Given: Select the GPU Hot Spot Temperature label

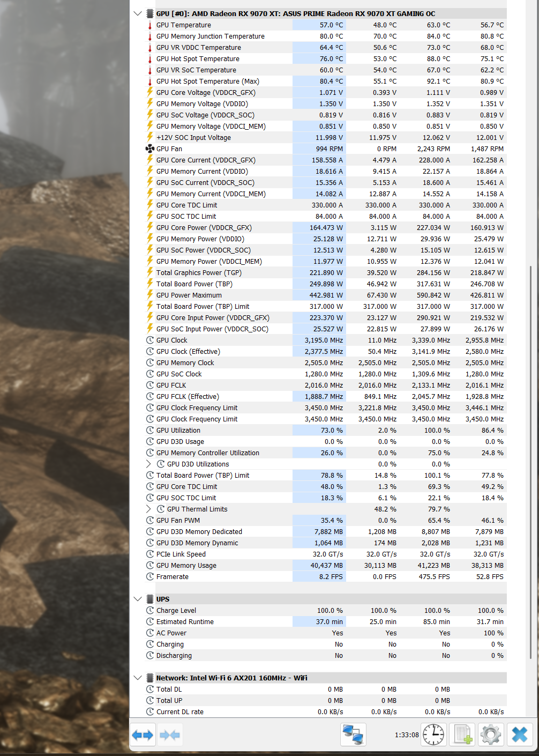Looking at the screenshot, I should coord(198,58).
